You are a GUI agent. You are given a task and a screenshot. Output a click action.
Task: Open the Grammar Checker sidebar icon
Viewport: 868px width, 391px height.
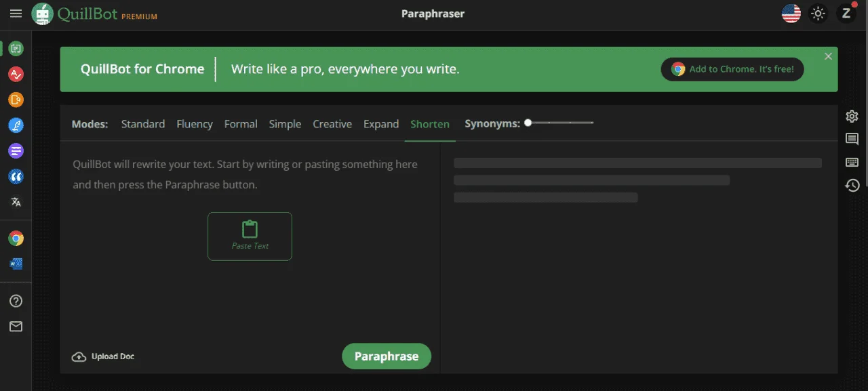tap(16, 74)
